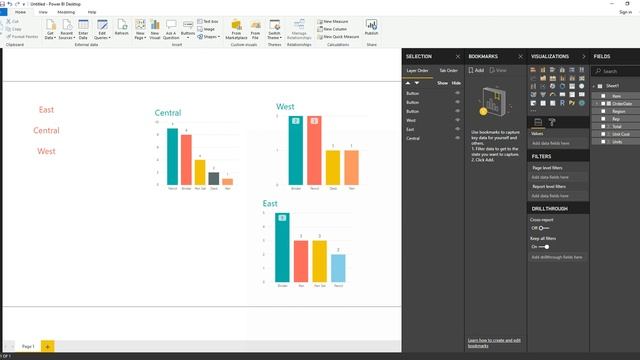Select the map (globe) visualization icon
Viewport: 640px width, 360px height.
tap(582, 86)
